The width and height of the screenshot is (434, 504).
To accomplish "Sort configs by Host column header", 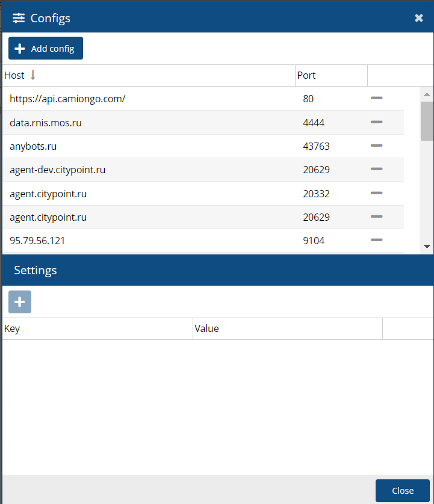I will pos(14,76).
